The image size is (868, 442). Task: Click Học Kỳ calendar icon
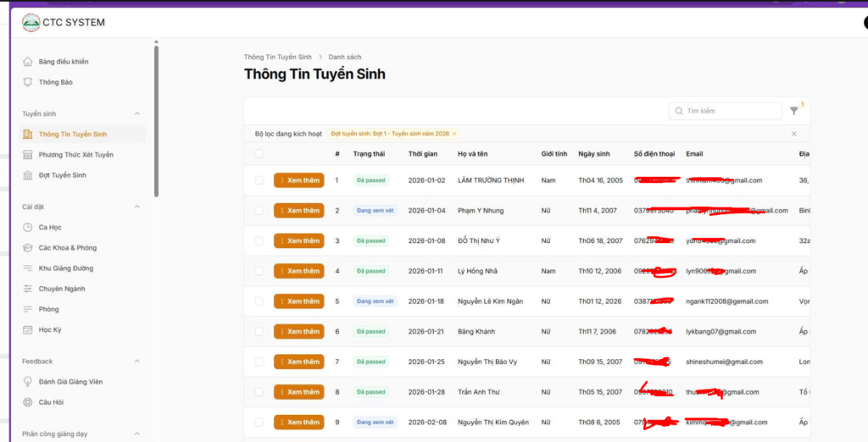pyautogui.click(x=28, y=329)
